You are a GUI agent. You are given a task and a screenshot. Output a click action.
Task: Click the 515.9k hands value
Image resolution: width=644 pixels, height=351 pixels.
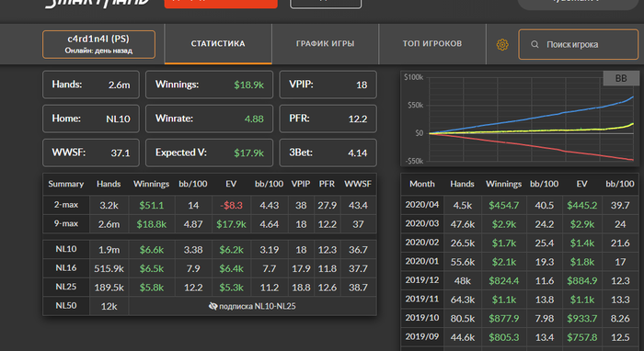point(109,268)
